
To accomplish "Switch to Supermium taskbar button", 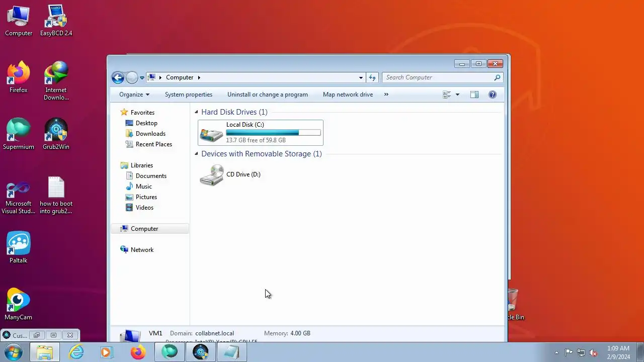I will click(x=170, y=352).
